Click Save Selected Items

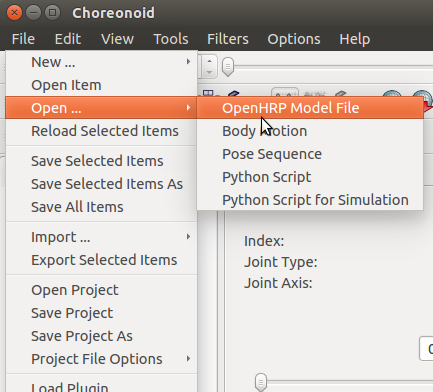(x=101, y=161)
